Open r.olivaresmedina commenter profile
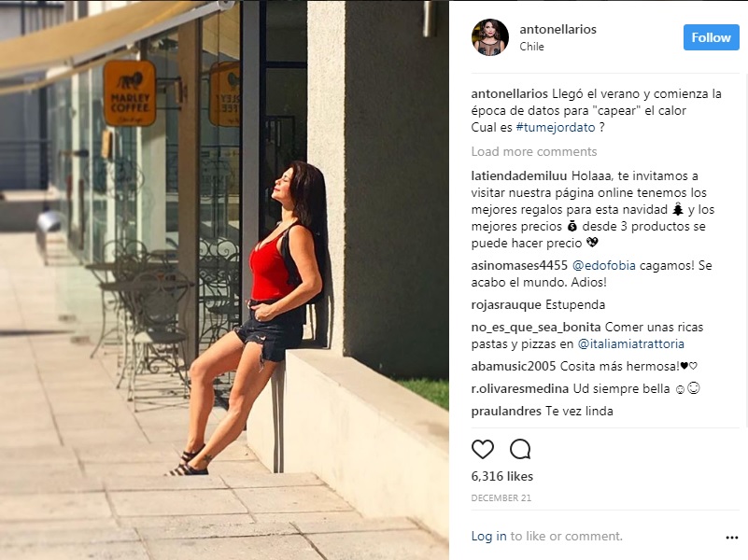 click(x=520, y=388)
